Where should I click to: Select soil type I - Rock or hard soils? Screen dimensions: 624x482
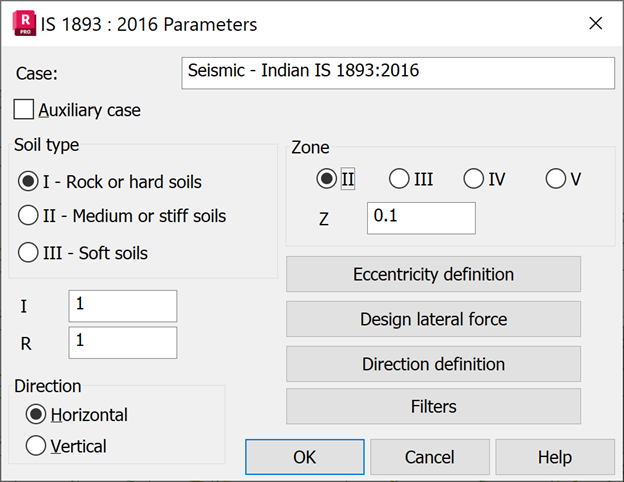pos(30,182)
